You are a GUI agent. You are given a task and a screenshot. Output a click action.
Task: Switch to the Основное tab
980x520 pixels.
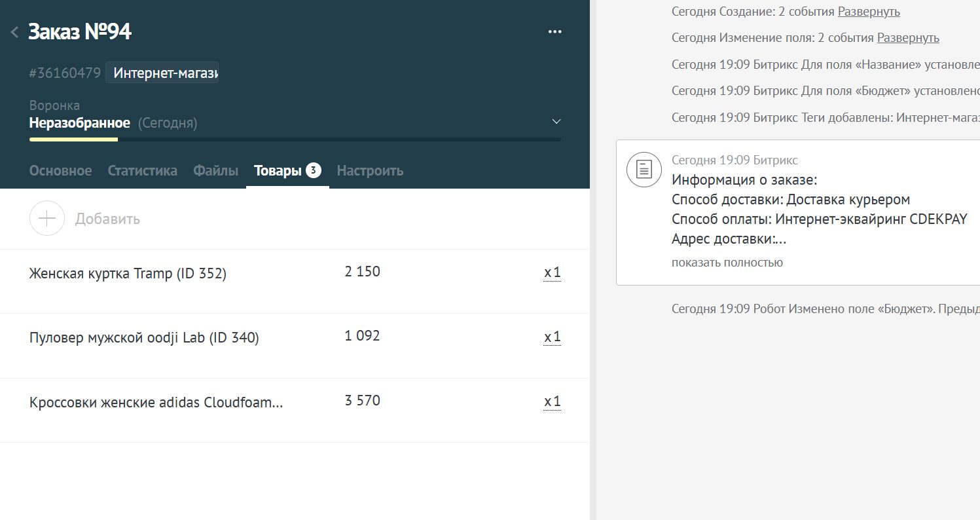point(60,170)
